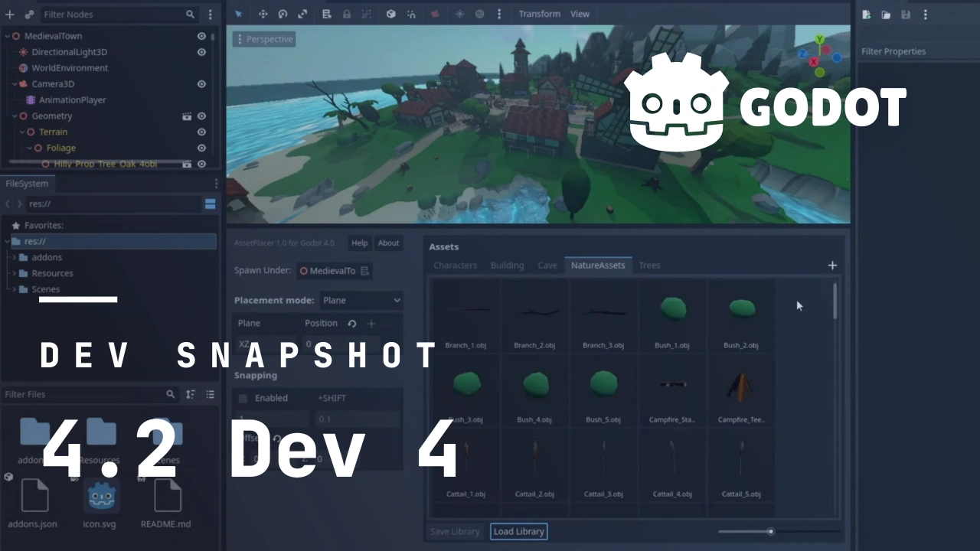Collapse the MedievalTown root node
Image resolution: width=980 pixels, height=551 pixels.
pyautogui.click(x=7, y=36)
